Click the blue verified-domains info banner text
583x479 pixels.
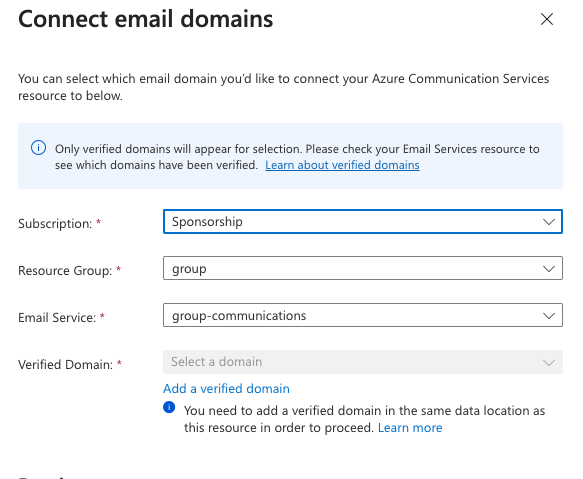[297, 157]
